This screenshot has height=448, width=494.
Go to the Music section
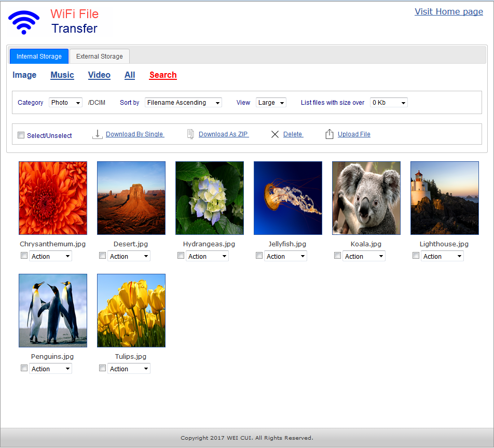point(62,75)
